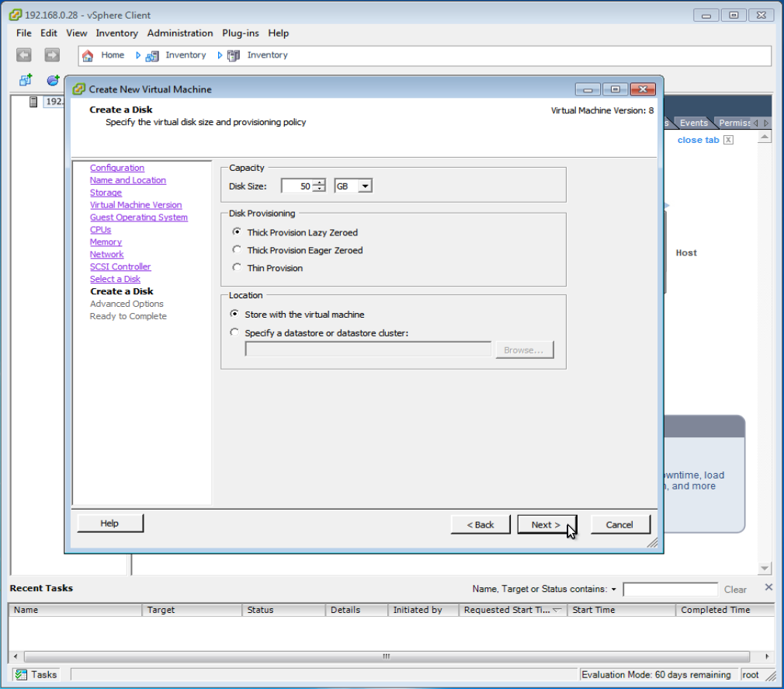Go to CPUs wizard step

tap(100, 230)
